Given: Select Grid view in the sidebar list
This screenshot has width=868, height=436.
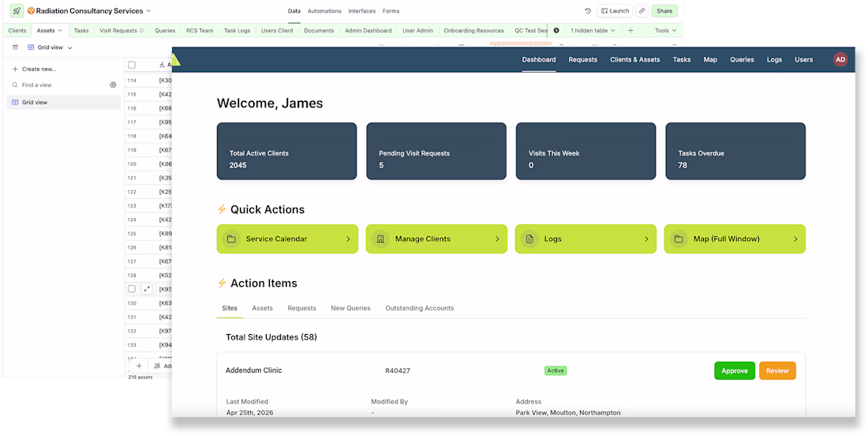Looking at the screenshot, I should point(64,103).
